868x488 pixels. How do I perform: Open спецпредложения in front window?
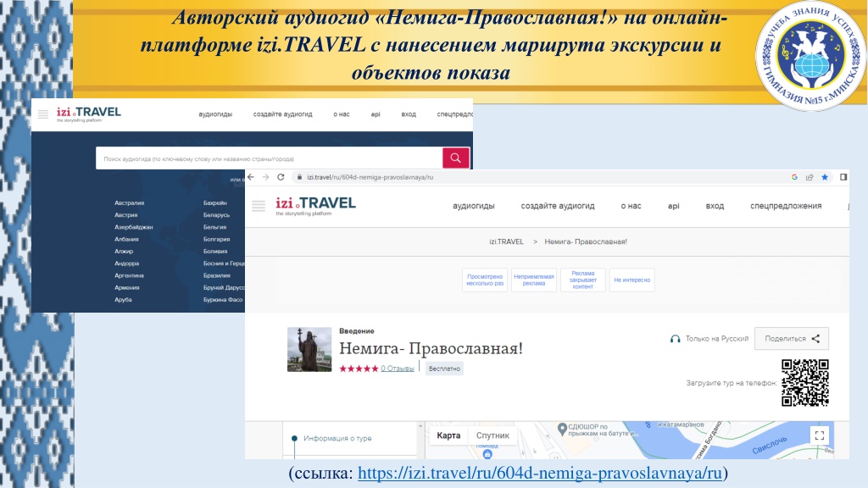tap(786, 206)
